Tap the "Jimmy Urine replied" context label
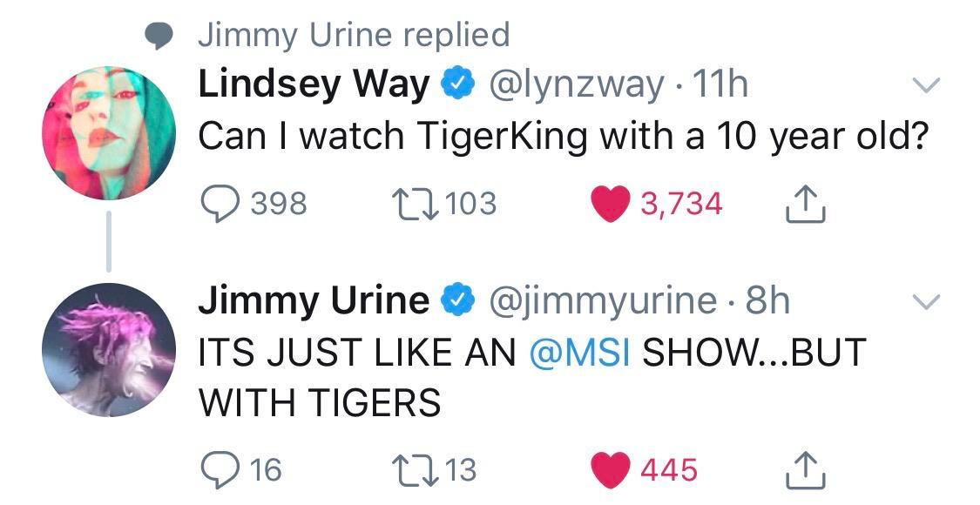980x505 pixels. [x=353, y=35]
